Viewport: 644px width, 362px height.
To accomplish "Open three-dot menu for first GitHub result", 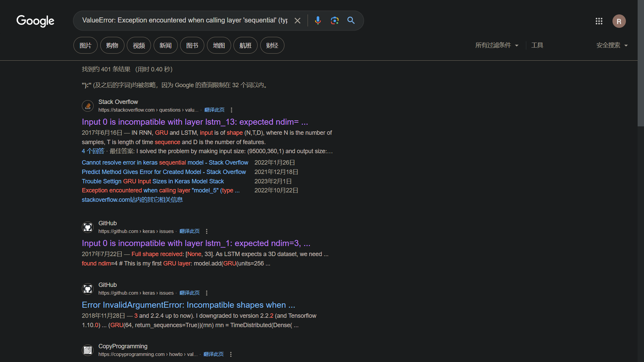I will point(207,231).
